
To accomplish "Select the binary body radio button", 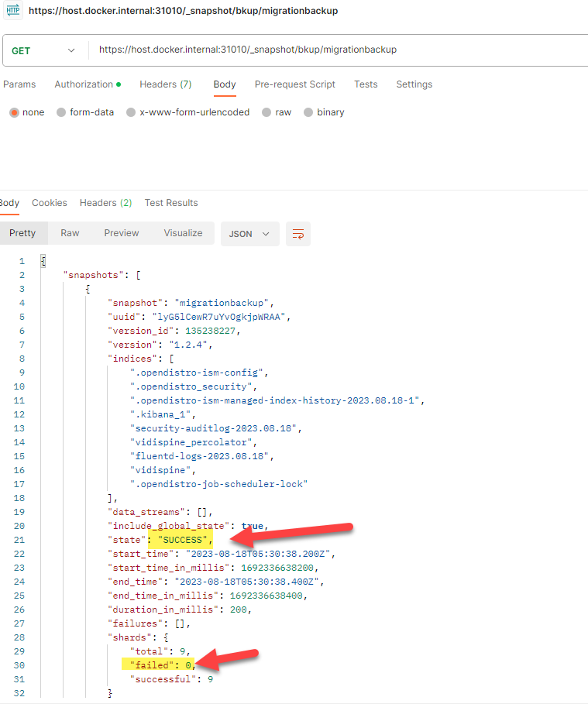I will click(x=308, y=112).
